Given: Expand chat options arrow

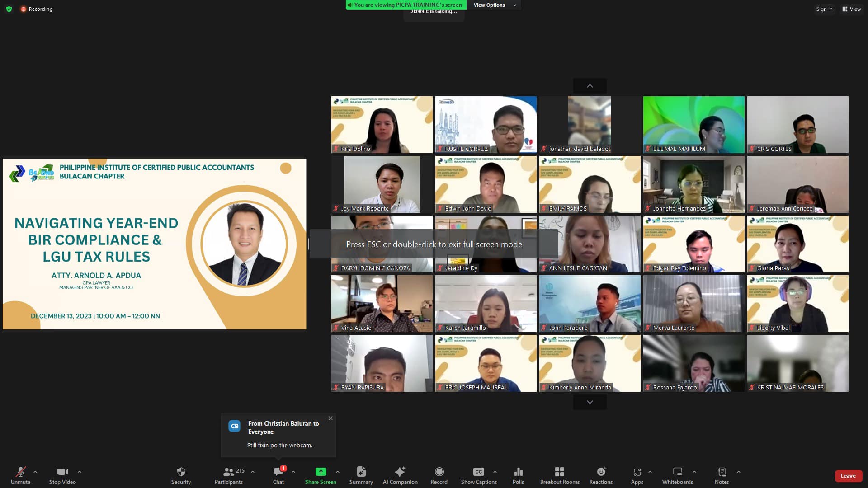Looking at the screenshot, I should point(293,472).
